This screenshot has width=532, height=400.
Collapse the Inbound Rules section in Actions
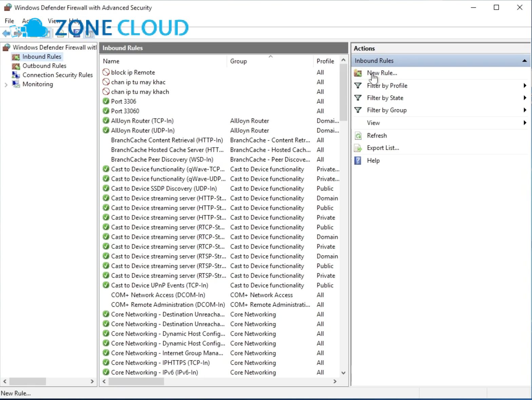[525, 61]
